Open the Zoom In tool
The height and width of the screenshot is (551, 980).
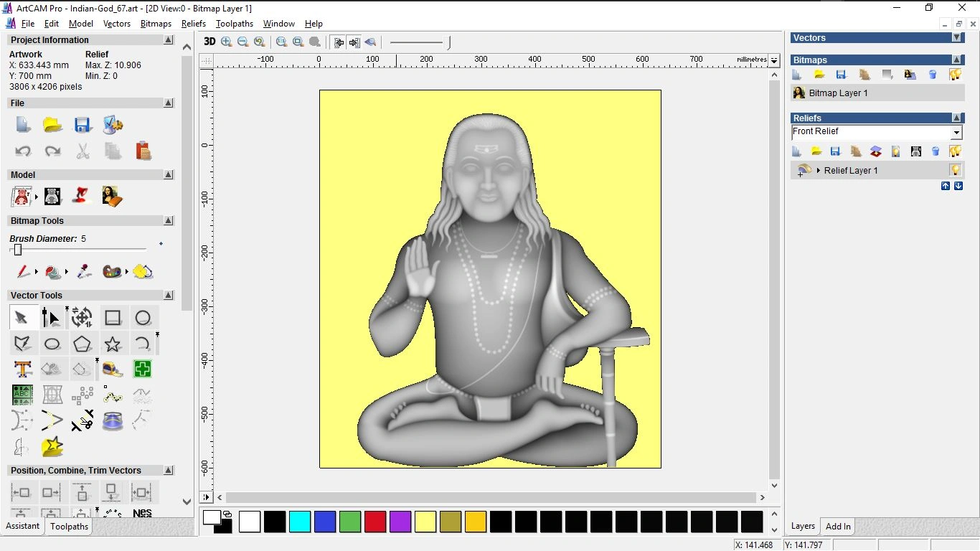[x=226, y=41]
